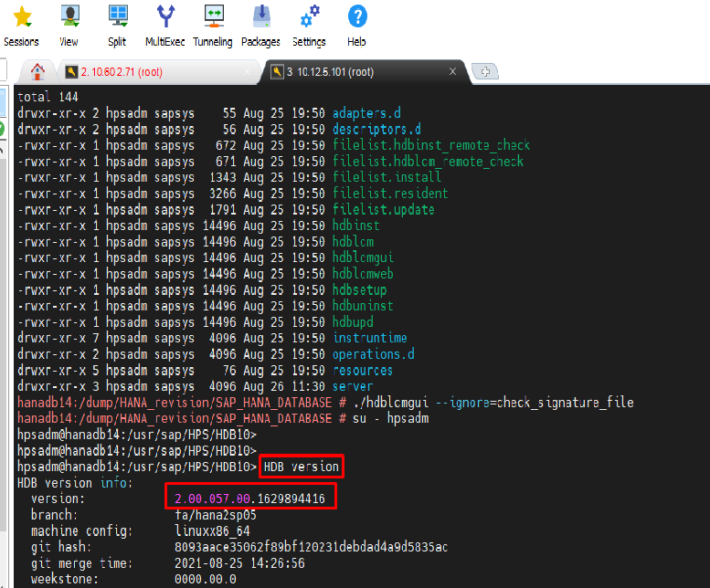
Task: Open the Tunneling tool
Action: pyautogui.click(x=213, y=25)
